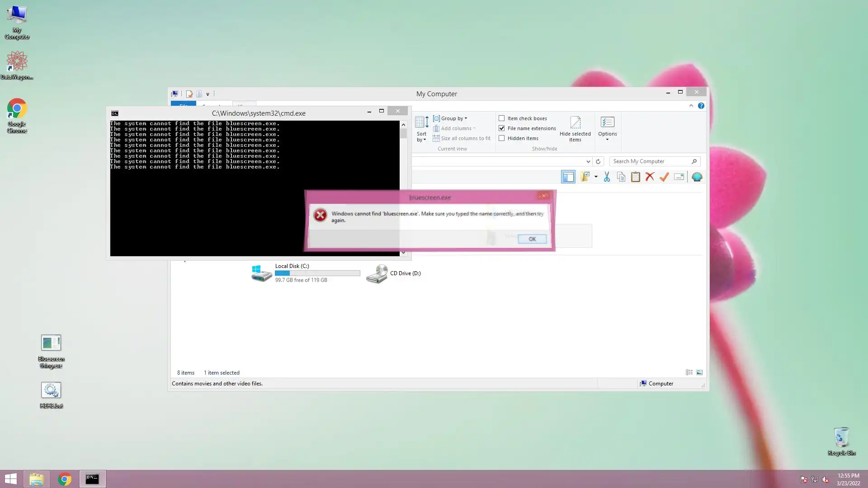Click the Local Disk (C:) usage bar
The width and height of the screenshot is (868, 488).
(317, 273)
